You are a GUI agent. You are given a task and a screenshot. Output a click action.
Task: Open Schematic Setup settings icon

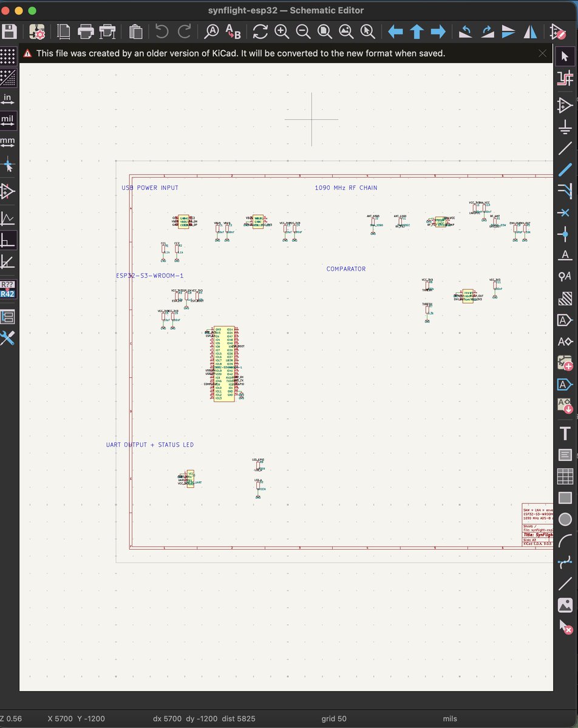pos(37,32)
